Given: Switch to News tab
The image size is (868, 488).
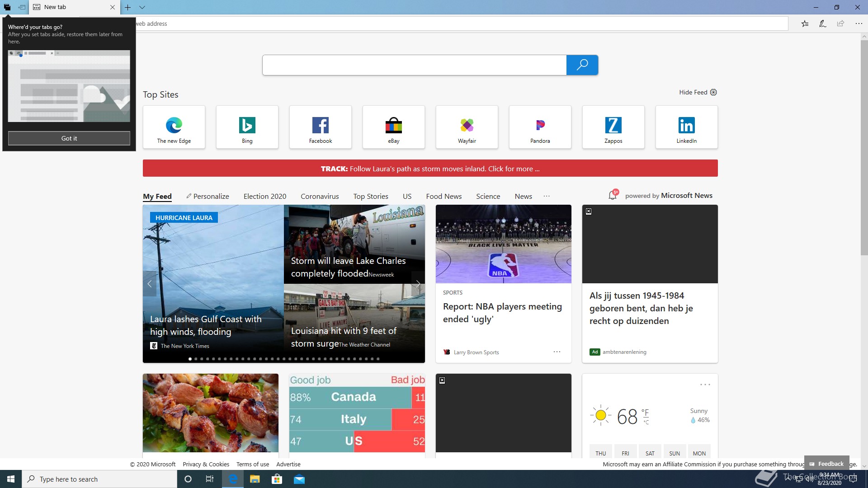Looking at the screenshot, I should click(523, 196).
